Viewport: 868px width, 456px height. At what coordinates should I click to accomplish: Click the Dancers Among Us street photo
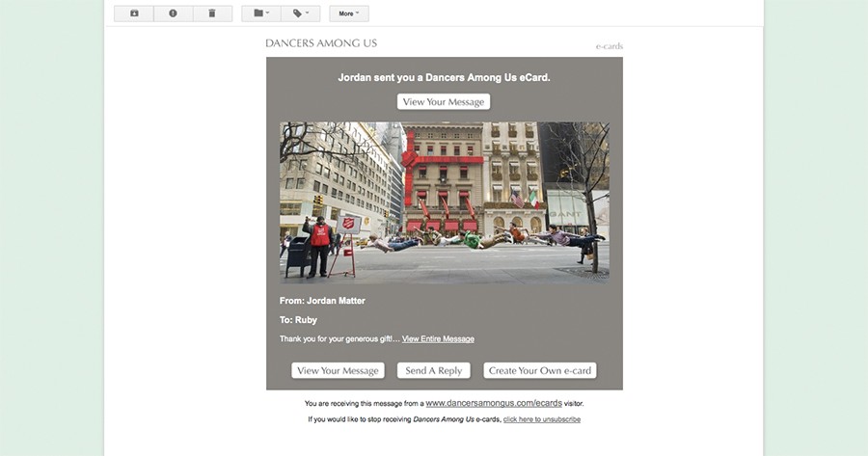point(444,202)
